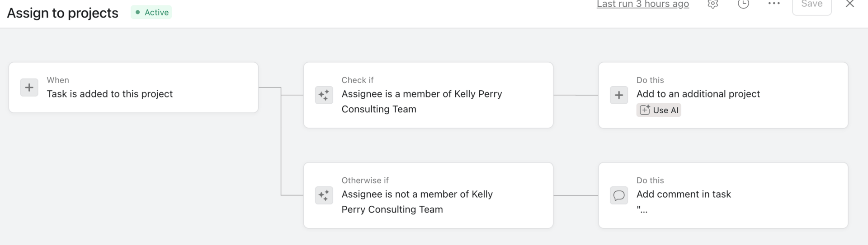Click the Save button
Screen dimensions: 868x245
tap(811, 5)
